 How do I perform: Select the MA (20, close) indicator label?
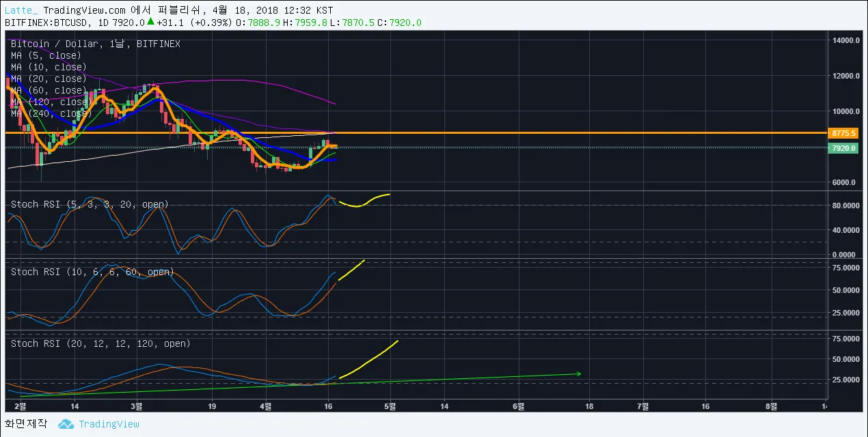(49, 79)
